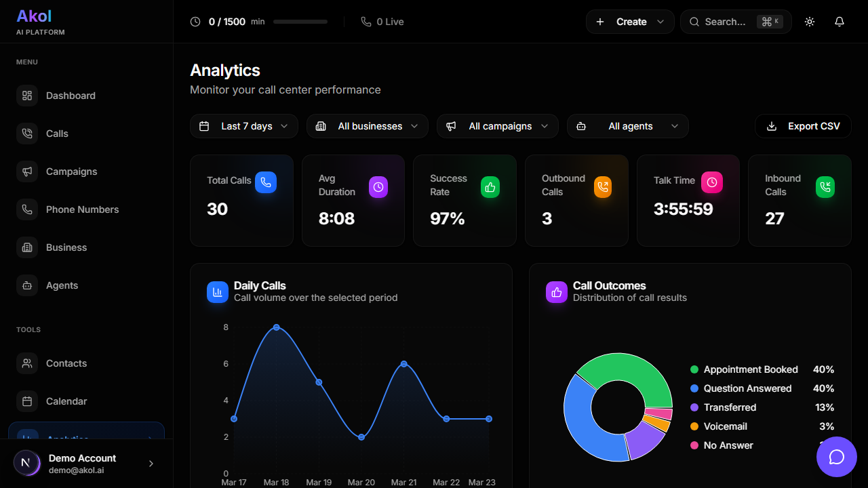Select the Phone Numbers icon
Image resolution: width=868 pixels, height=488 pixels.
[27, 209]
